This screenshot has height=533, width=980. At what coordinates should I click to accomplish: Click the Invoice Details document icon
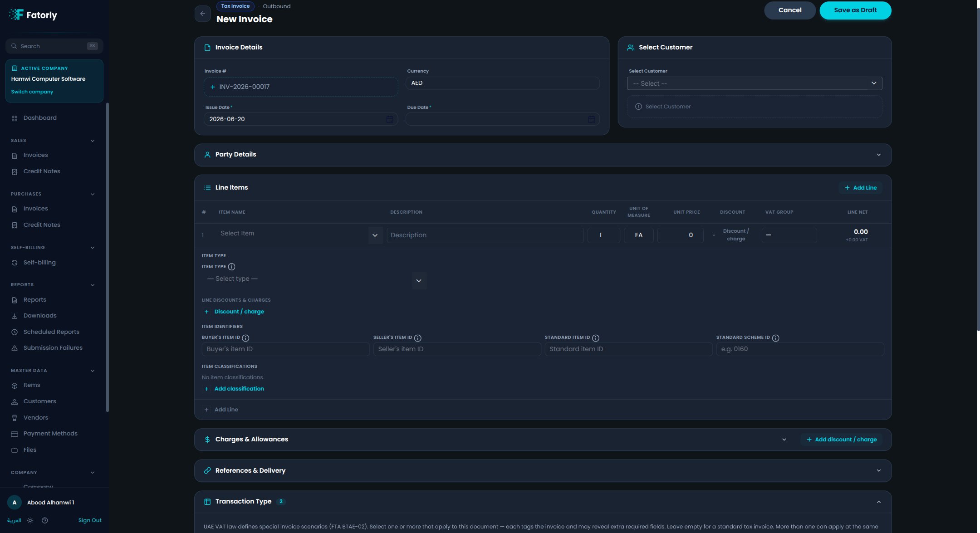(x=207, y=48)
